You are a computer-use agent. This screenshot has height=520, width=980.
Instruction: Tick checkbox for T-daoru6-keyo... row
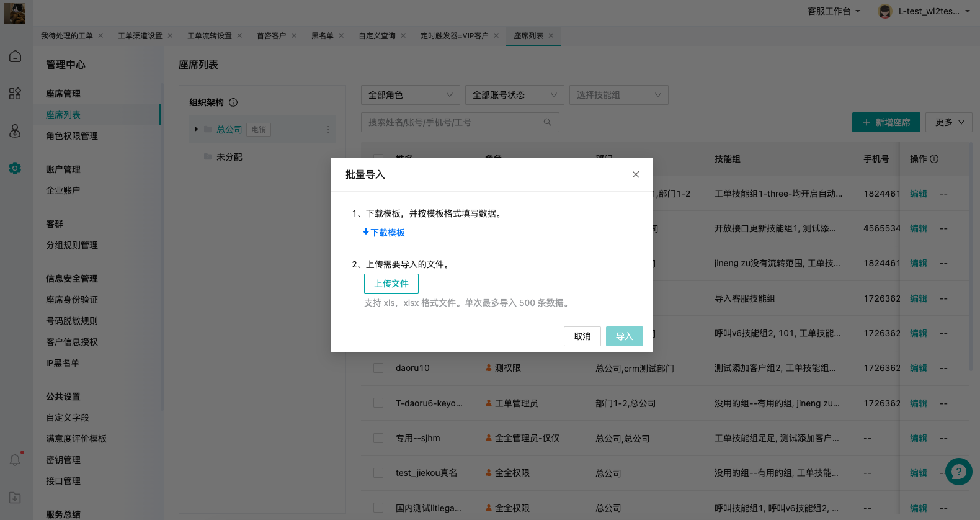click(378, 403)
